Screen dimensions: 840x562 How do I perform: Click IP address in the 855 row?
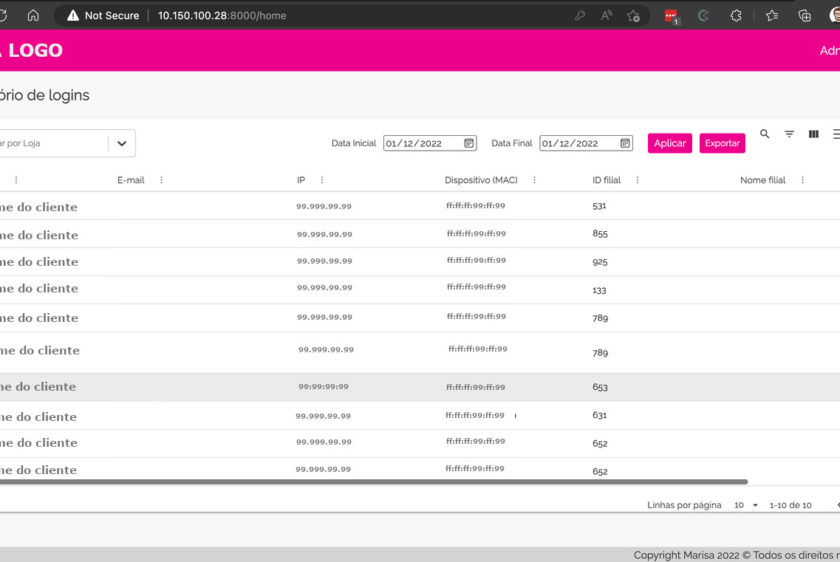325,234
